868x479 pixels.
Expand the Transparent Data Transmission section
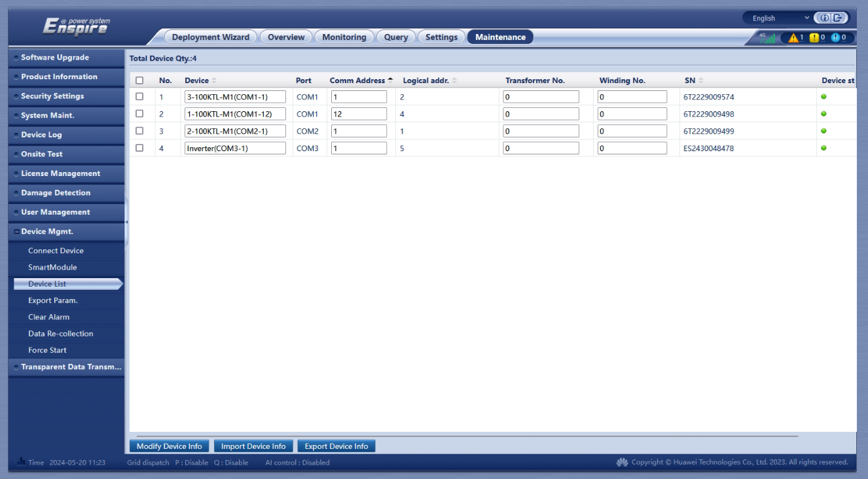(66, 367)
